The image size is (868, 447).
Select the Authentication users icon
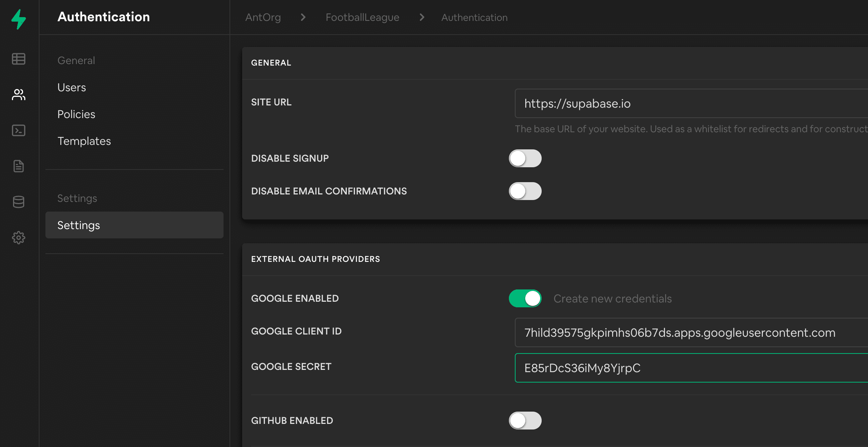pyautogui.click(x=19, y=95)
